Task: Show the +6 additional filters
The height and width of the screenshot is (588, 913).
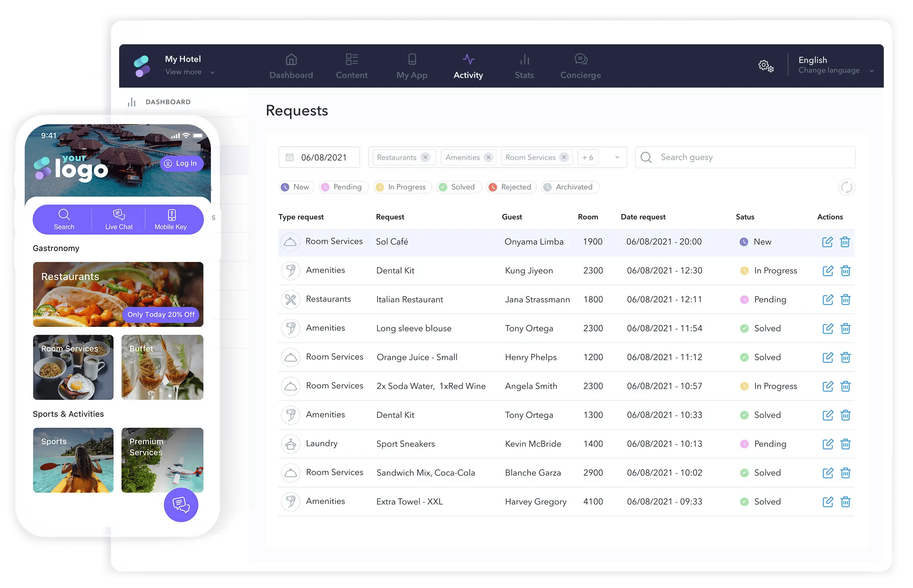Action: click(588, 157)
